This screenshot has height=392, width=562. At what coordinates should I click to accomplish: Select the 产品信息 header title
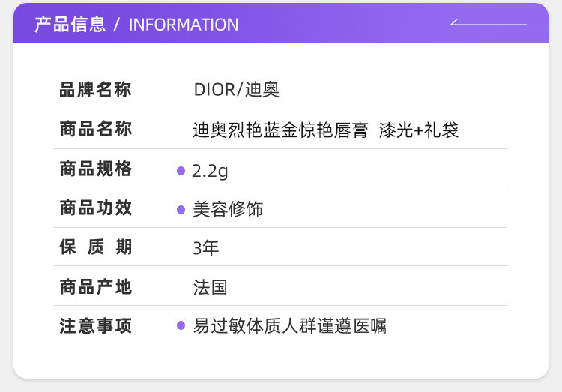(x=70, y=25)
